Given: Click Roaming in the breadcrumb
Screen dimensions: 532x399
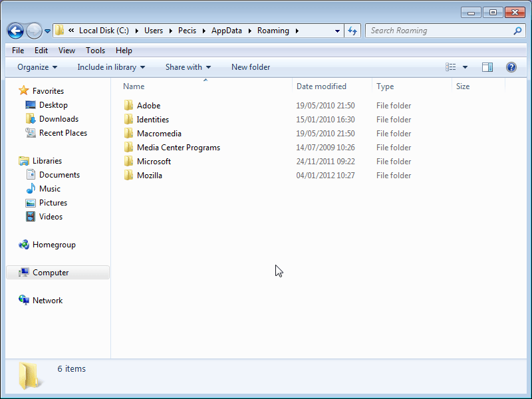Looking at the screenshot, I should click(x=273, y=31).
